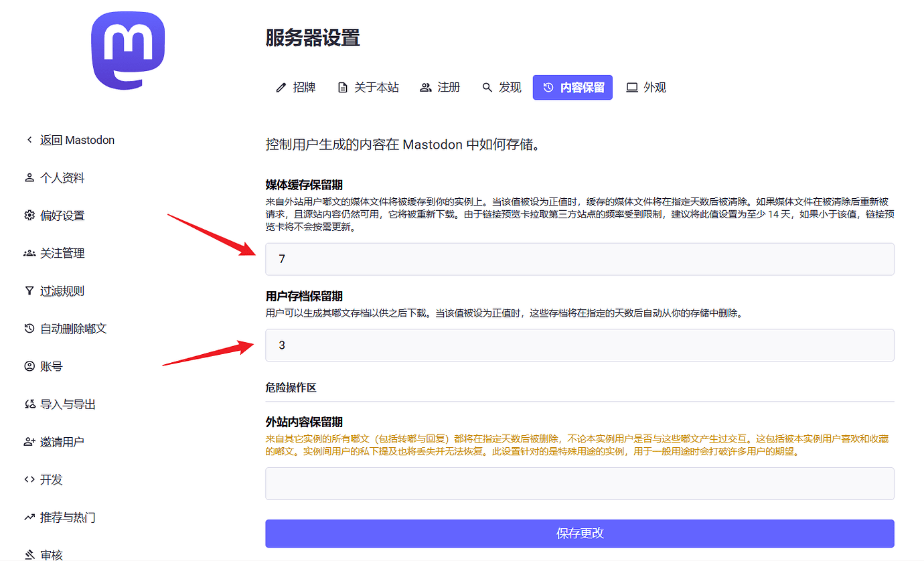Switch to the 招牌 tab
The width and height of the screenshot is (924, 561).
point(297,87)
